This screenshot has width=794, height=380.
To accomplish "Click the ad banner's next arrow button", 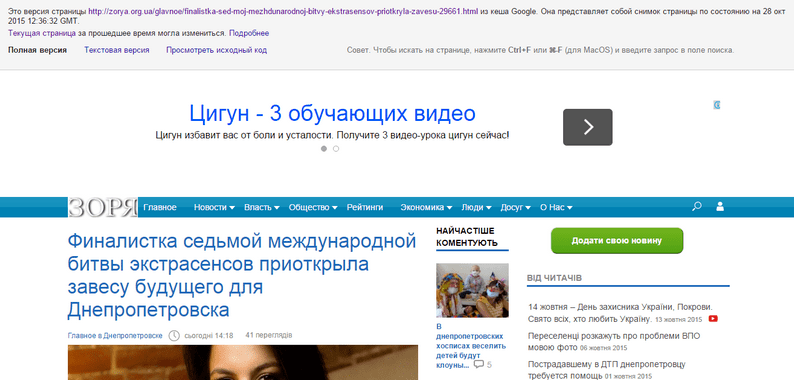I will 587,127.
